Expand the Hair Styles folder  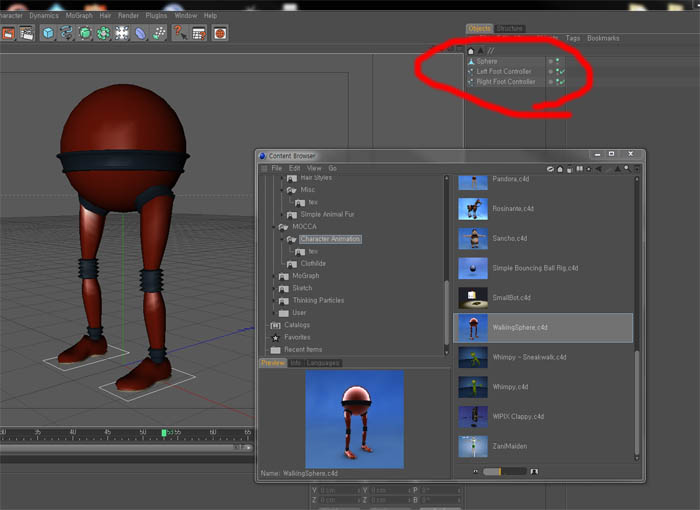coord(282,178)
